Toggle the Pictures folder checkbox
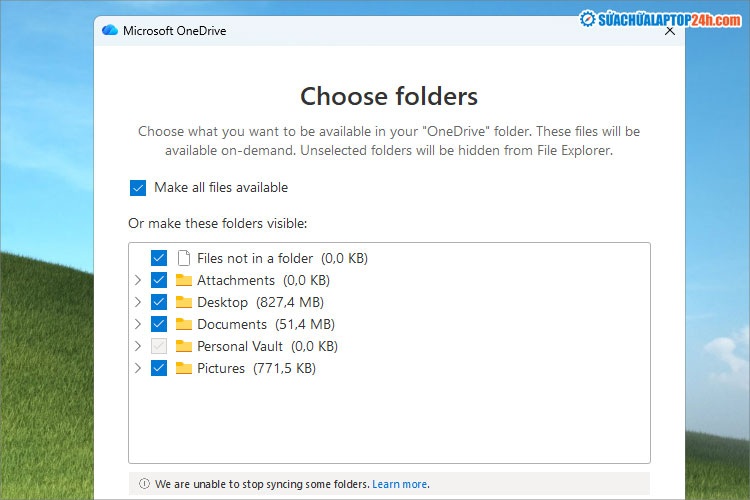 [159, 368]
